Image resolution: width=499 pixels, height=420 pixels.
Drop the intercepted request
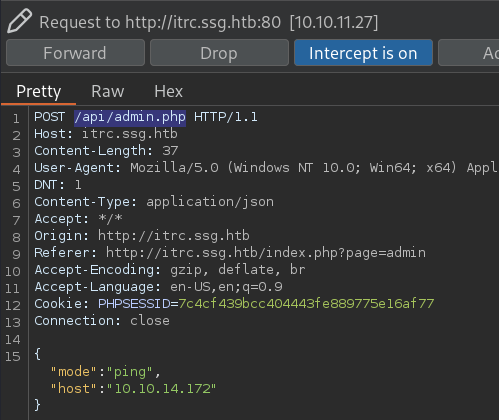219,53
